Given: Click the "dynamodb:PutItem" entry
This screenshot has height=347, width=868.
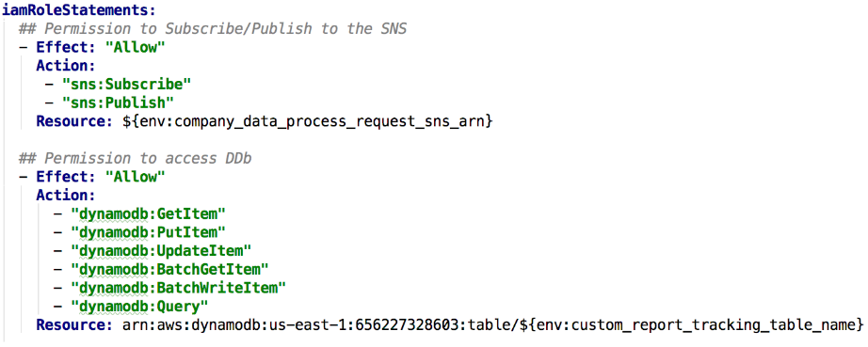Looking at the screenshot, I should click(x=149, y=232).
